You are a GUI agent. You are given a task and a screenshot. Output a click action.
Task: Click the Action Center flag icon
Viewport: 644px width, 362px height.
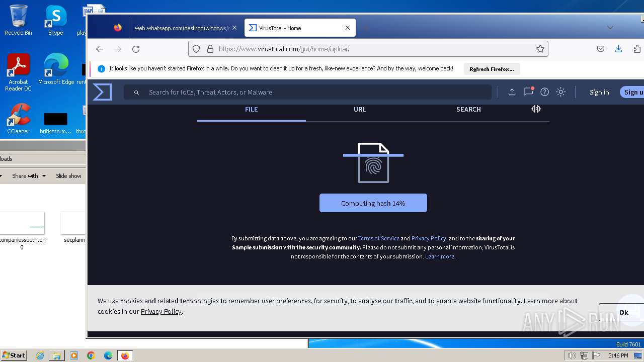(x=596, y=355)
